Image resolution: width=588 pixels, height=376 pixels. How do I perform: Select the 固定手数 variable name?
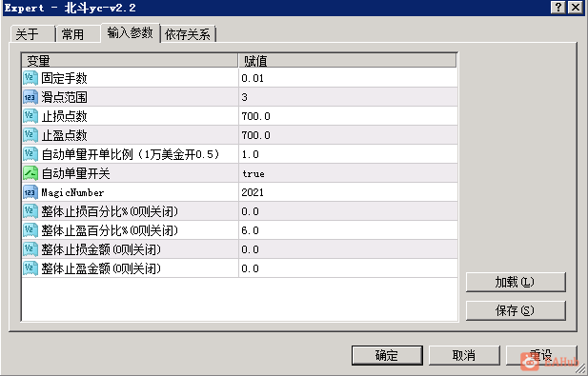[64, 78]
